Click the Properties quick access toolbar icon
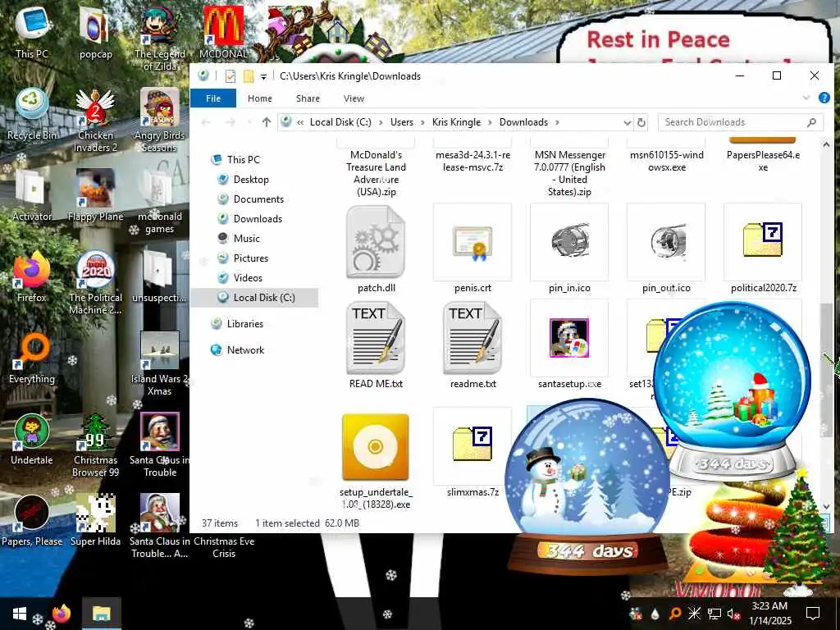The image size is (840, 630). point(231,76)
